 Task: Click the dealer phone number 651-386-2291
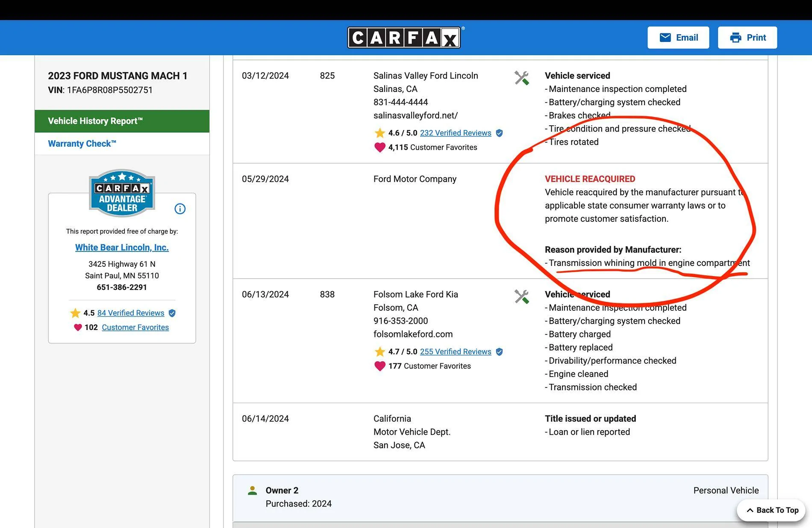coord(122,287)
